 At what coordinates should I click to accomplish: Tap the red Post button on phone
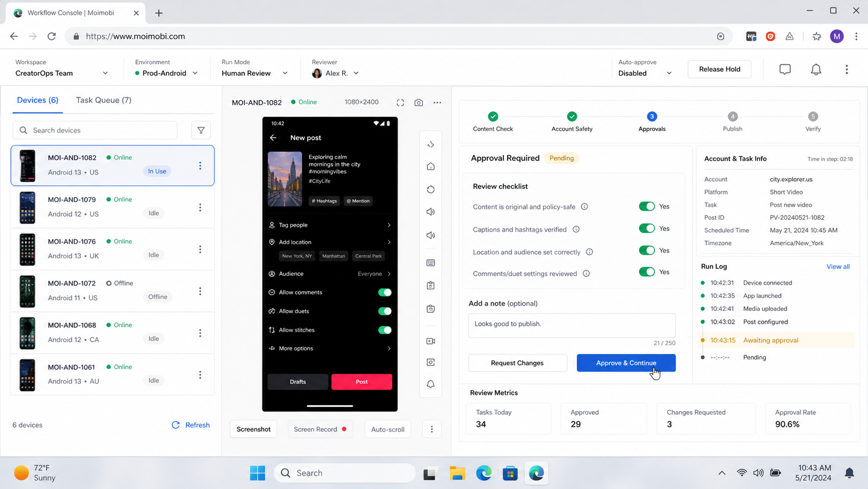click(x=362, y=382)
